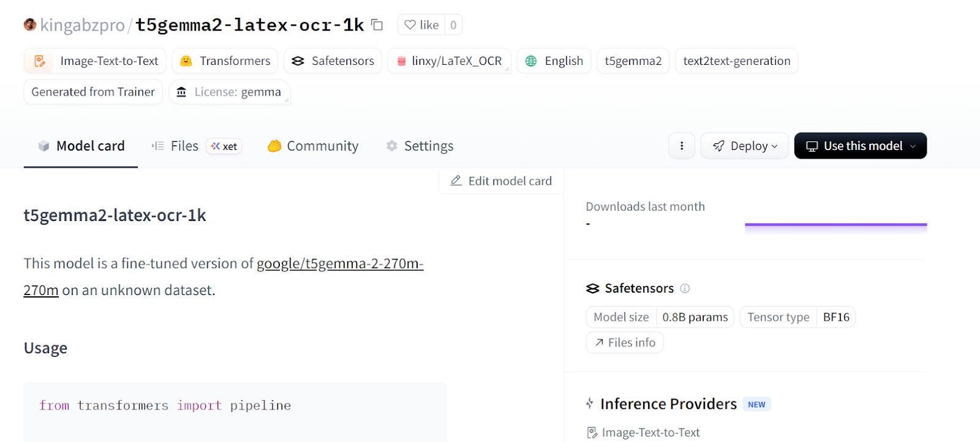Click the kingabzpro username link

[x=83, y=25]
